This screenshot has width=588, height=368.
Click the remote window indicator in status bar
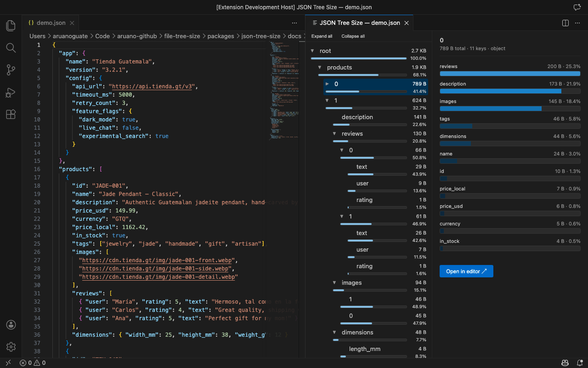point(8,363)
